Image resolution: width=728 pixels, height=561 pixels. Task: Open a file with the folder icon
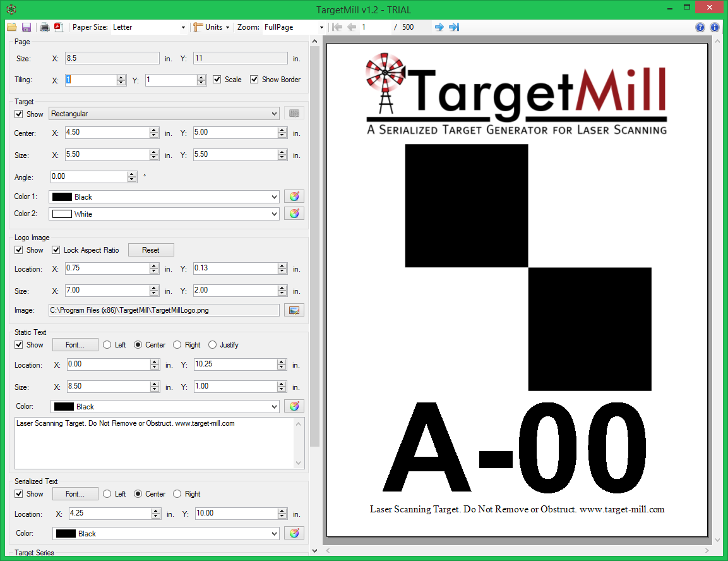tap(11, 27)
